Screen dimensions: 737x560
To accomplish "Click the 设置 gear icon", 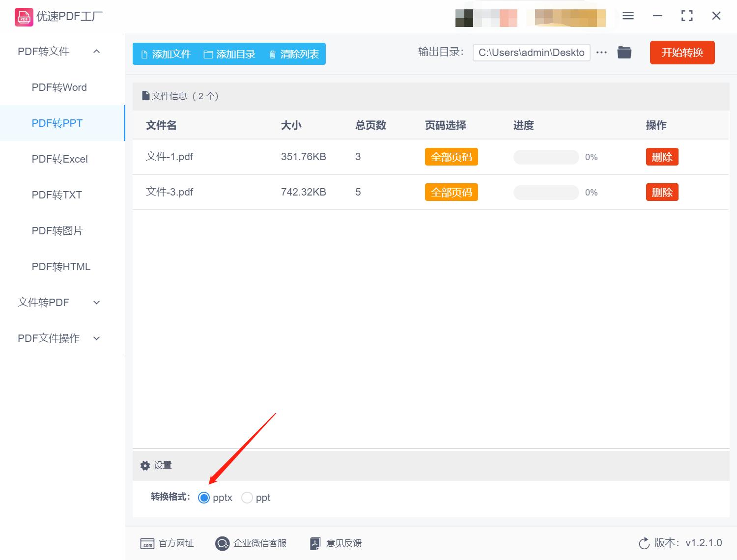I will (x=145, y=465).
